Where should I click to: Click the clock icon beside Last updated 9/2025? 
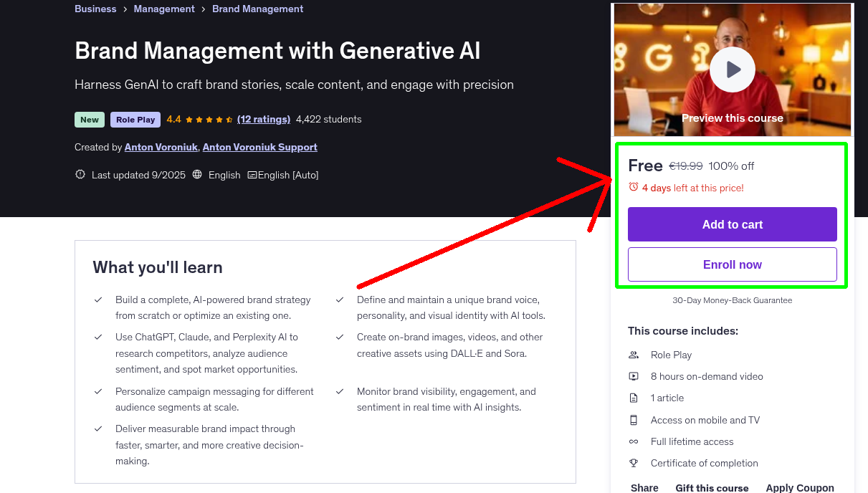tap(80, 174)
